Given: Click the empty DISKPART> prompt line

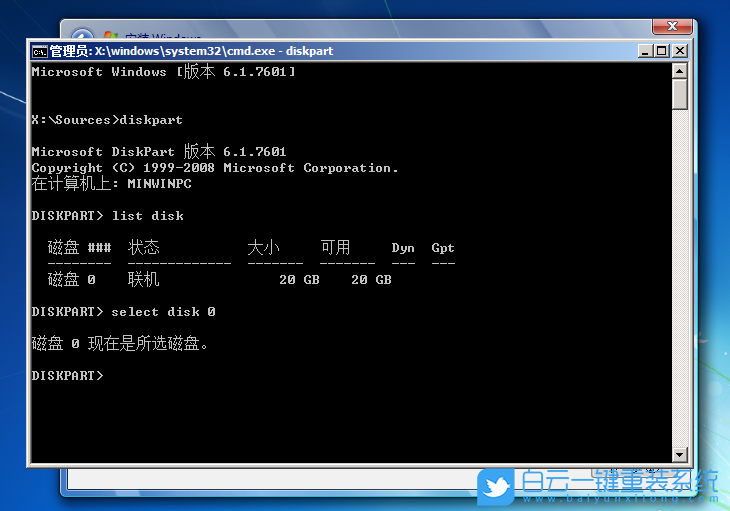Looking at the screenshot, I should (68, 376).
